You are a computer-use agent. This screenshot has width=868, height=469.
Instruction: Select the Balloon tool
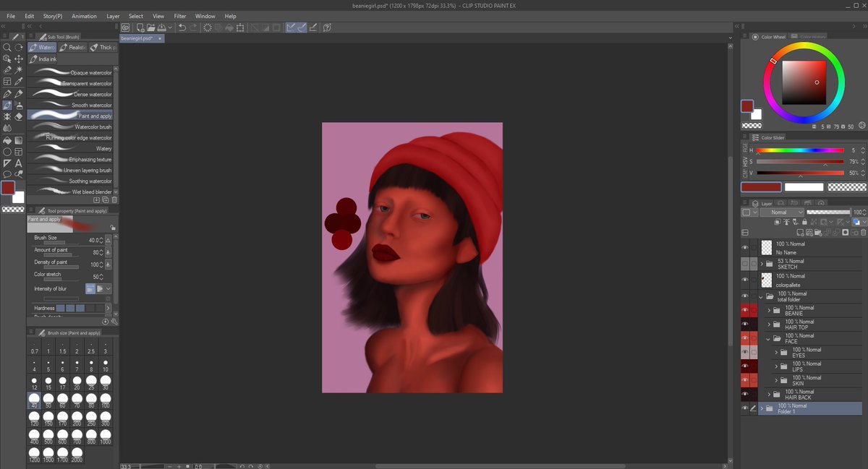click(7, 174)
